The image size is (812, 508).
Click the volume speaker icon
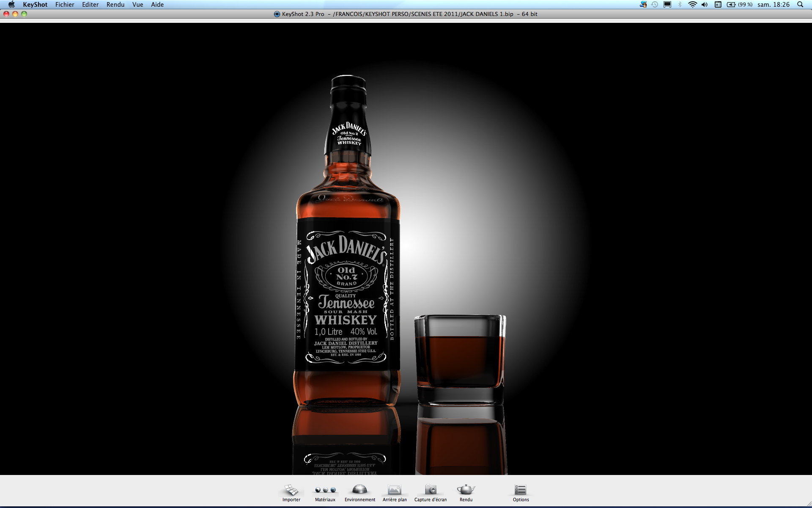(705, 5)
